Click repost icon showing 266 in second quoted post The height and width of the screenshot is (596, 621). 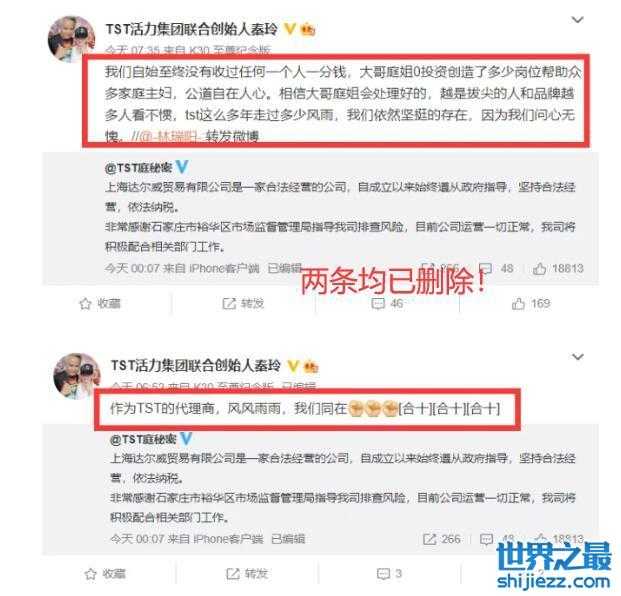(430, 539)
